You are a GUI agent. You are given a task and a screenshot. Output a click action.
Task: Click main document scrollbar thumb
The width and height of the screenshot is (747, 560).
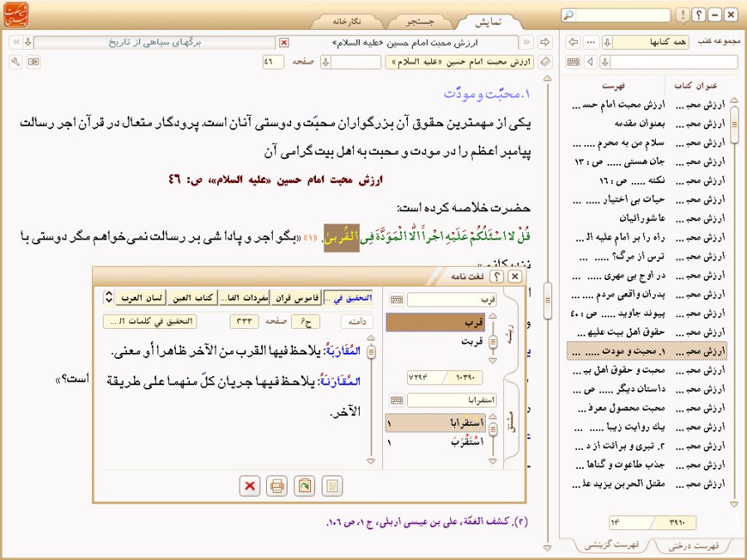click(x=547, y=301)
